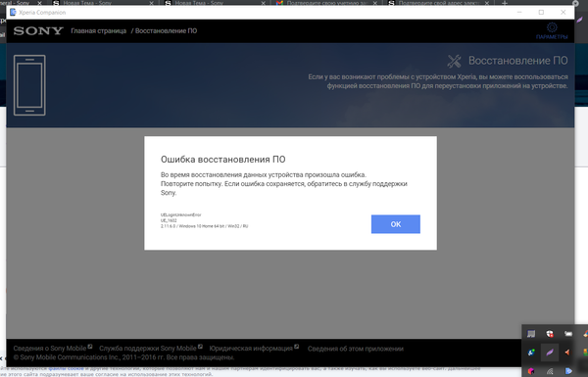Maximize the Xperia Companion window
The height and width of the screenshot is (377, 588).
(x=541, y=13)
